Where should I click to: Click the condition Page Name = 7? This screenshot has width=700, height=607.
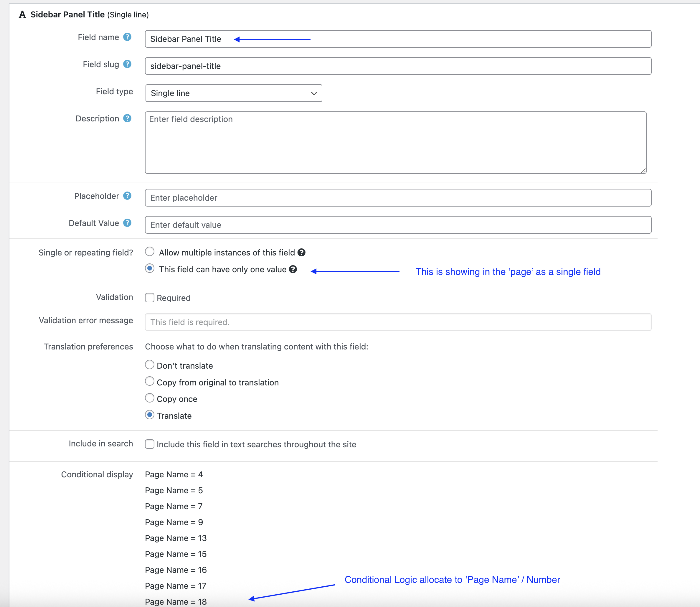[174, 507]
